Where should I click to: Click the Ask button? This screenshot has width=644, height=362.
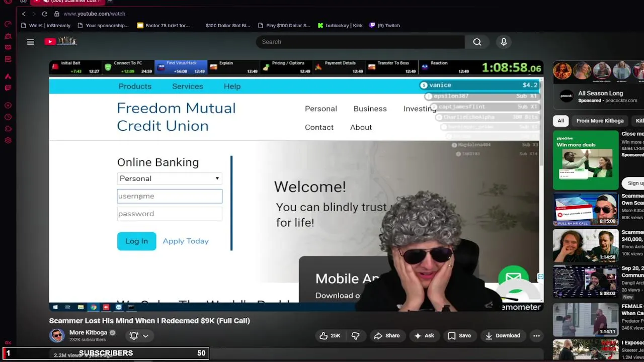coord(424,335)
